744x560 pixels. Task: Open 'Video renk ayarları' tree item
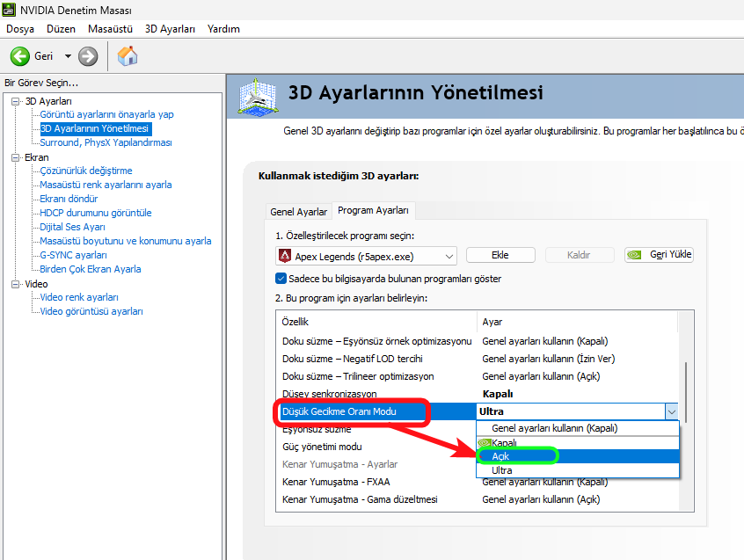click(79, 297)
